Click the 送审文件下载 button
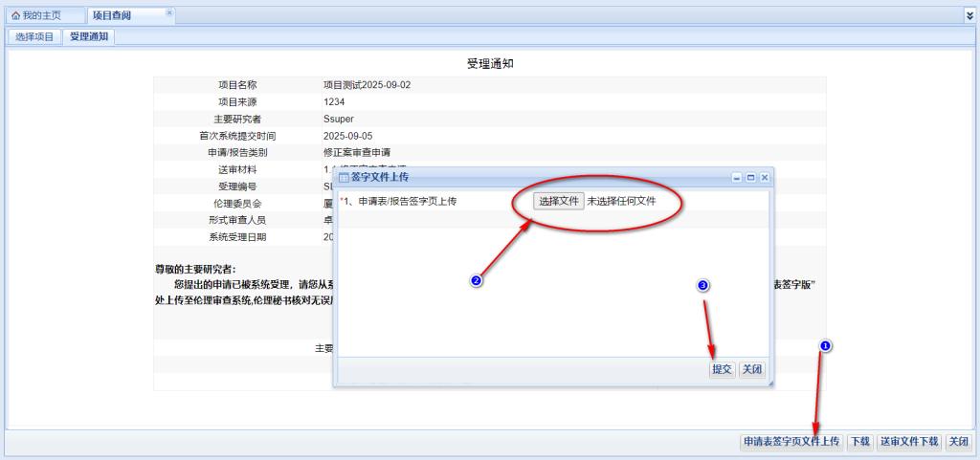This screenshot has width=980, height=460. (909, 442)
